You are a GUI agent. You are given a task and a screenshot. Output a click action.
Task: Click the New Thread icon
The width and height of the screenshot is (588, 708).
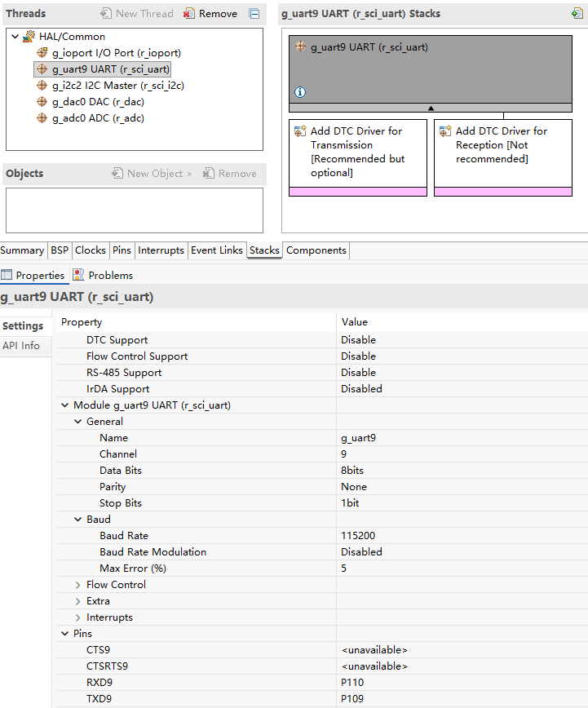[106, 14]
